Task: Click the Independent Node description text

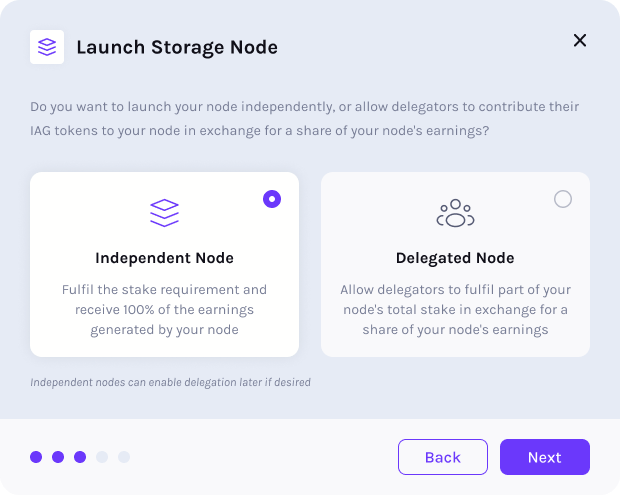Action: pyautogui.click(x=164, y=309)
